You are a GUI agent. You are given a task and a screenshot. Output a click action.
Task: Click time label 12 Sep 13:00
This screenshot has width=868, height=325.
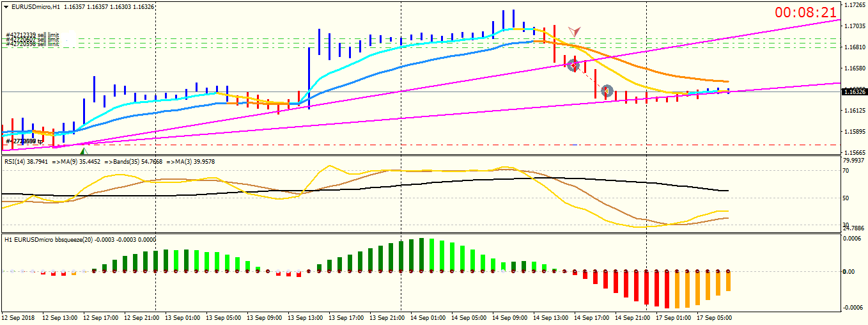pyautogui.click(x=59, y=317)
